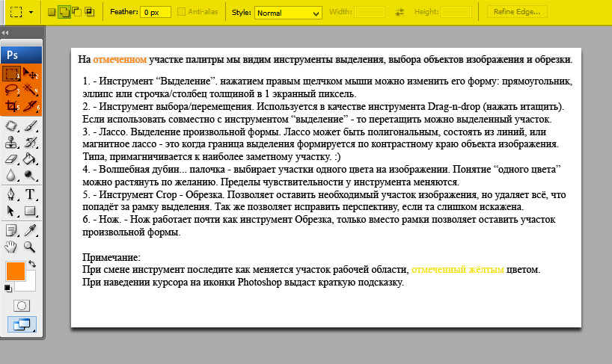Select the Rectangular Marquee tool
Image resolution: width=612 pixels, height=364 pixels.
11,73
